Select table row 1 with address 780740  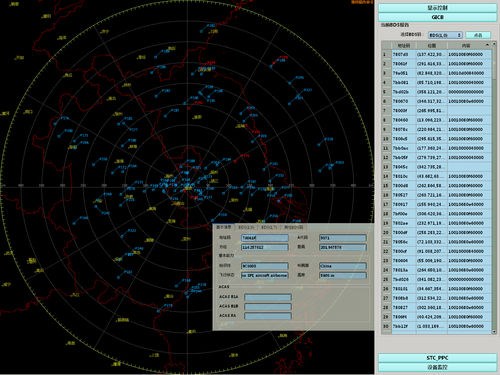(x=436, y=54)
